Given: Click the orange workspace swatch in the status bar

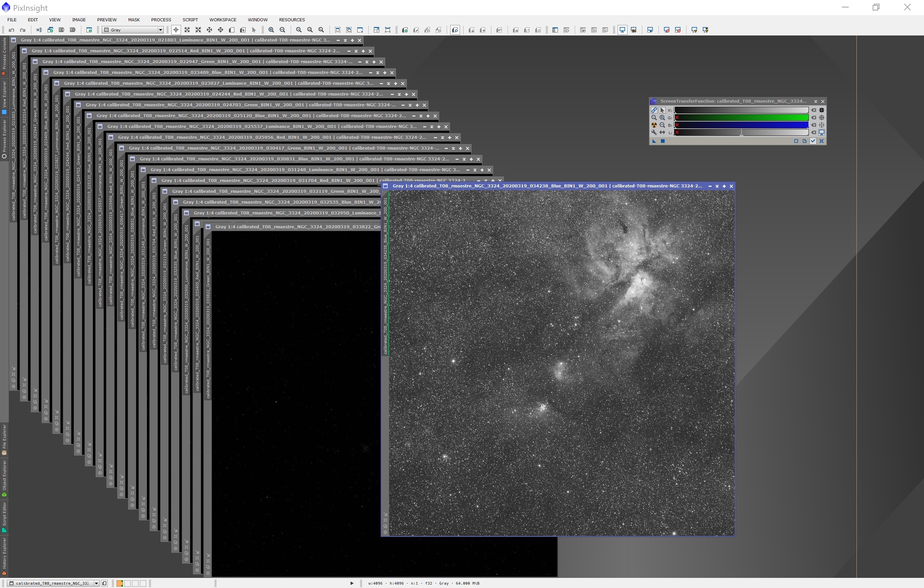Looking at the screenshot, I should (x=120, y=583).
